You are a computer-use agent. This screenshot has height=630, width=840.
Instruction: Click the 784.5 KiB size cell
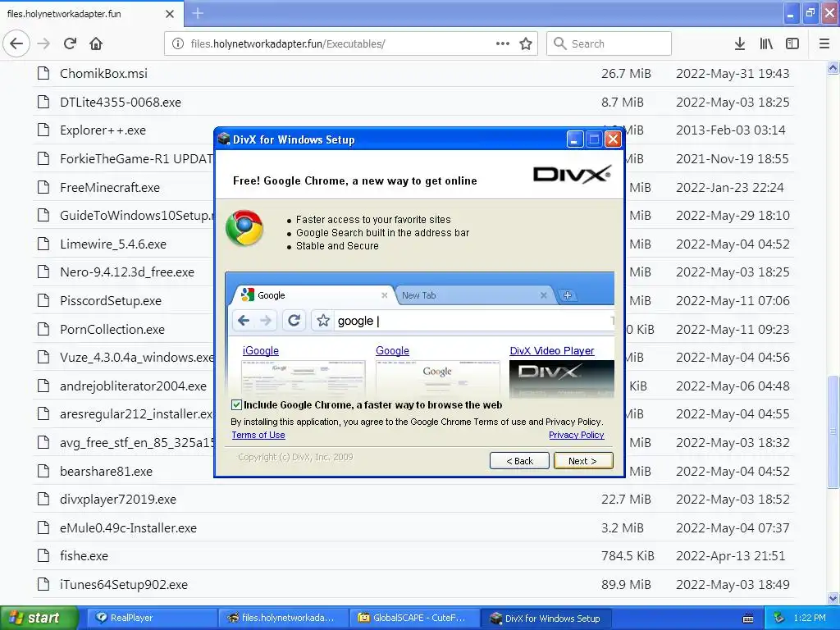[628, 555]
